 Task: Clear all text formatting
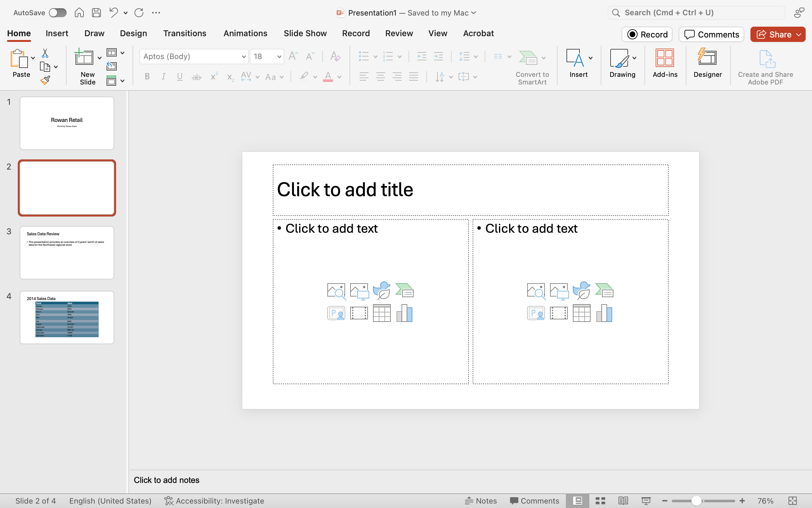[x=335, y=56]
